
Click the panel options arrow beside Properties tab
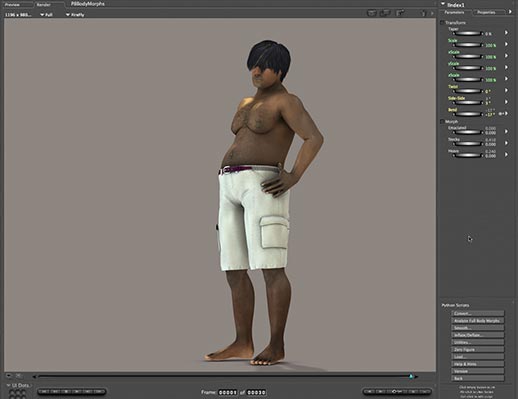point(510,12)
